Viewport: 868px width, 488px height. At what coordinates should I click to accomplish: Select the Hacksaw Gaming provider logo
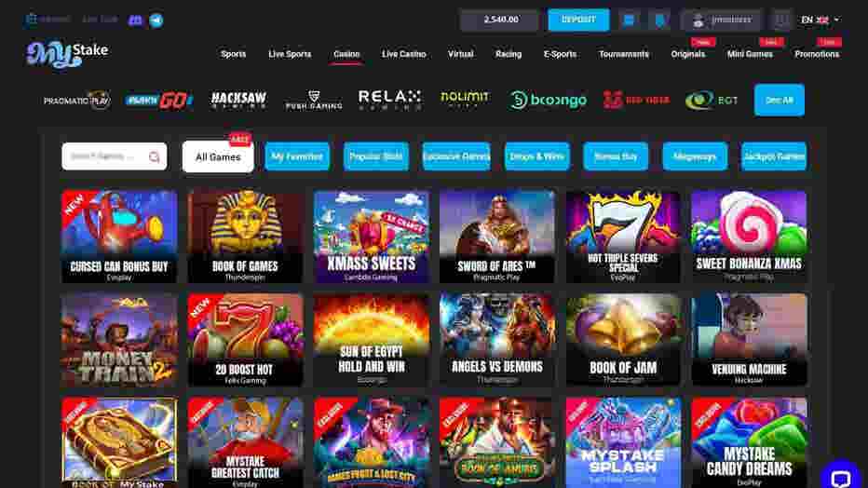point(238,101)
